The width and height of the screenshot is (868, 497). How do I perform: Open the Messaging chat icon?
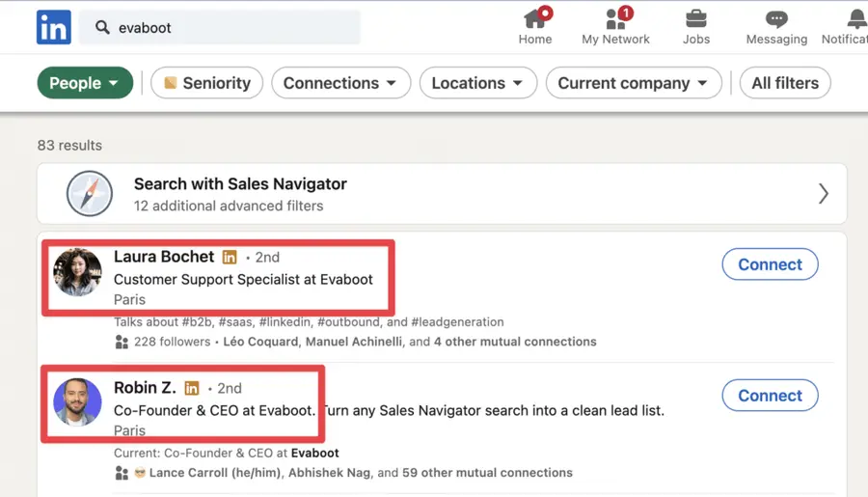[x=776, y=19]
